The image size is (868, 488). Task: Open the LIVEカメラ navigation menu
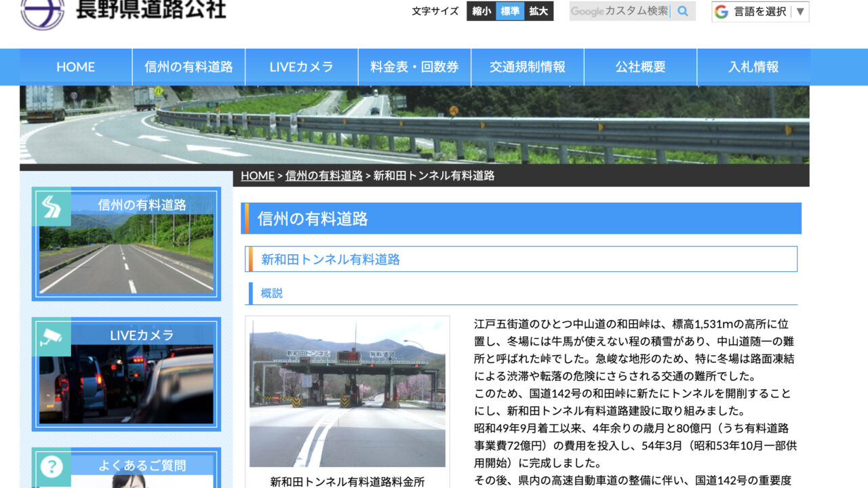(x=302, y=67)
